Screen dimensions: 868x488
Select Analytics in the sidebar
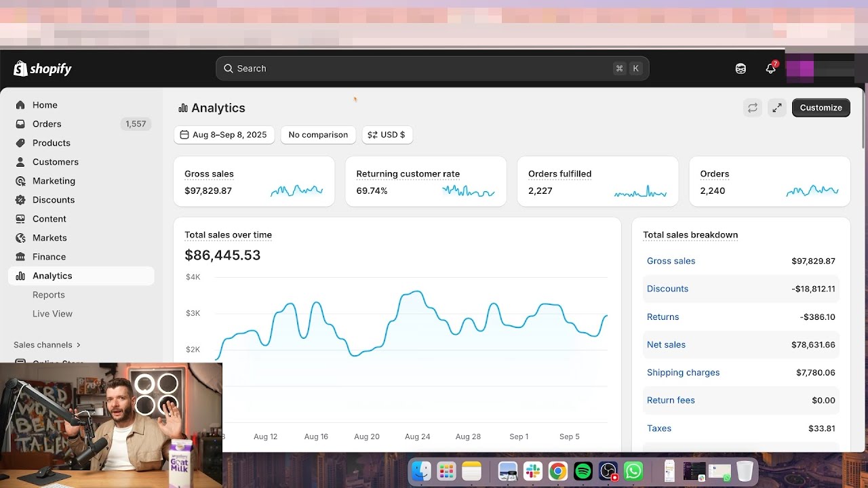tap(81, 276)
